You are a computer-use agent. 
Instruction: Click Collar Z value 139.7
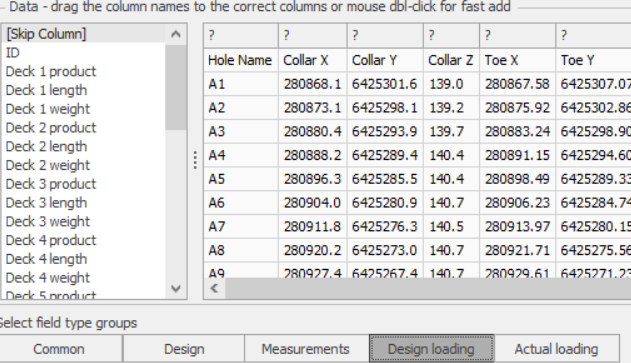click(451, 131)
